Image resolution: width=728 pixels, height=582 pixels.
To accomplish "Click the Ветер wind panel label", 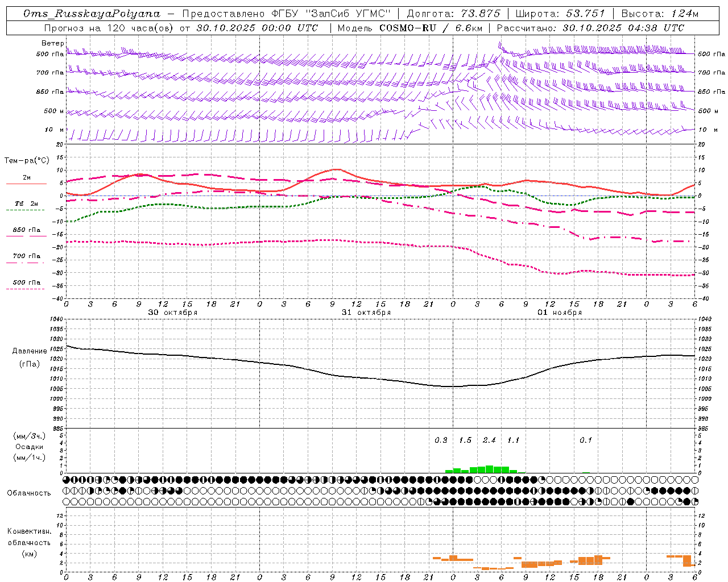I will [x=52, y=43].
